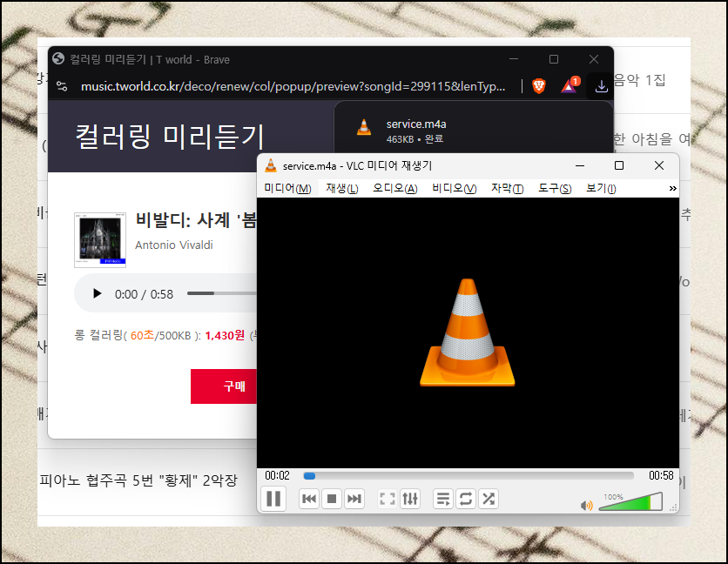Image resolution: width=728 pixels, height=564 pixels.
Task: Open Brave downloads button
Action: pyautogui.click(x=601, y=86)
